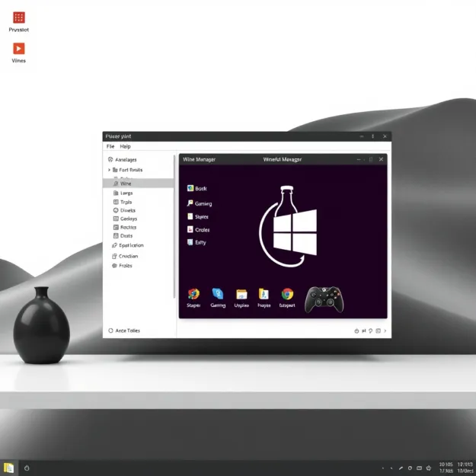
Task: Maximize the inner Wine Manager window
Action: pos(371,159)
